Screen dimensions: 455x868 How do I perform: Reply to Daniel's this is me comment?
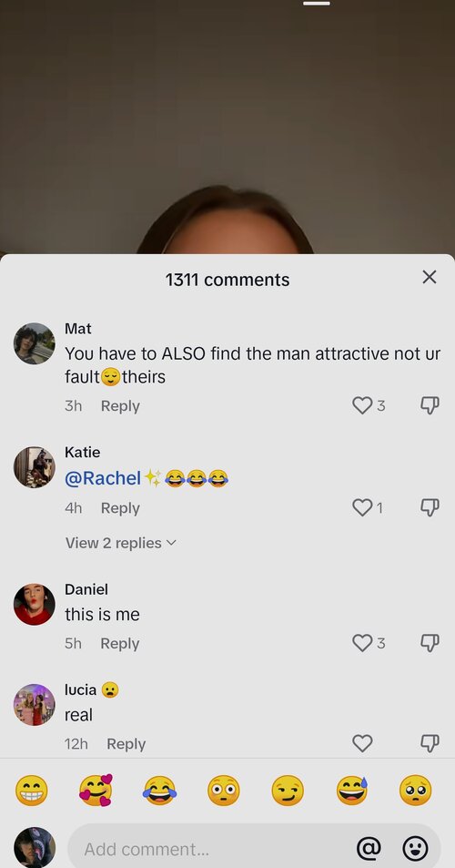coord(120,643)
